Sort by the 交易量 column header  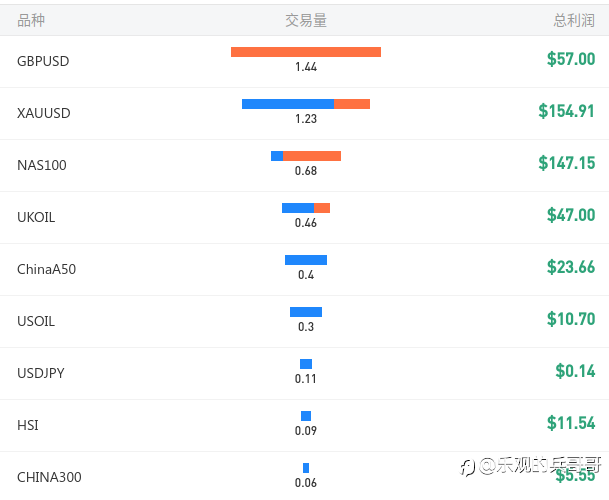306,20
